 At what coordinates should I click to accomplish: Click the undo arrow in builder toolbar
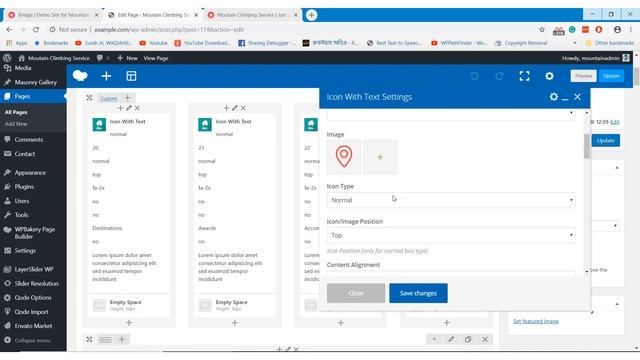point(474,76)
